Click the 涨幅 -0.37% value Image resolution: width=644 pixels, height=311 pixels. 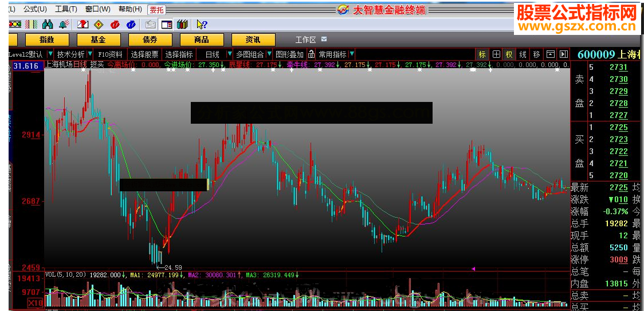(x=616, y=211)
